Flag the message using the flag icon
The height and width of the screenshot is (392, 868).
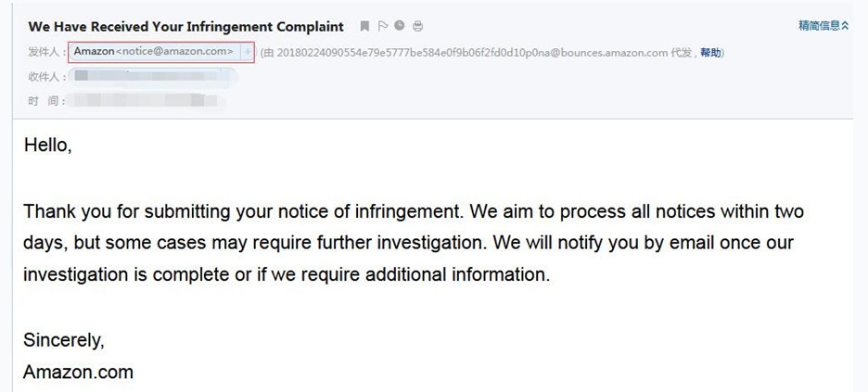click(382, 26)
